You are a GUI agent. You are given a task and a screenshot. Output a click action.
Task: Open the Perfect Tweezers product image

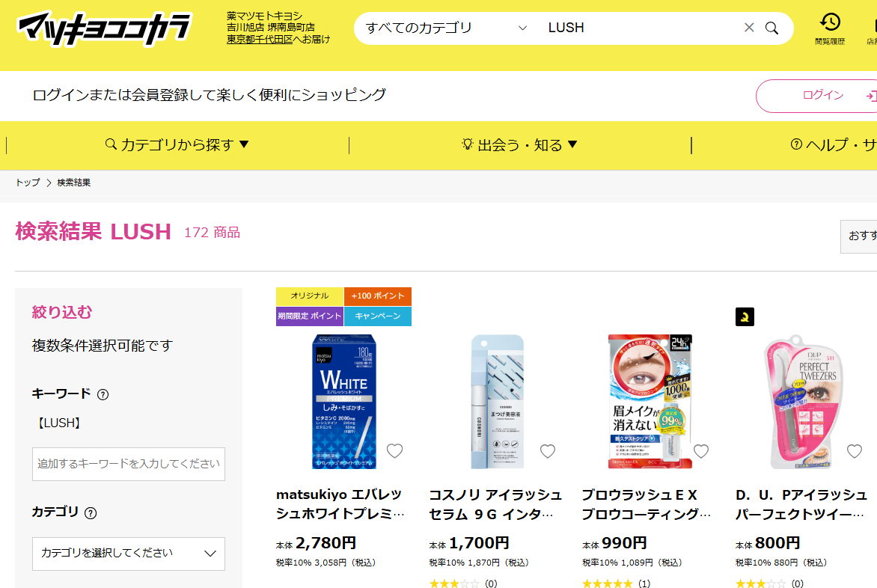click(x=803, y=402)
